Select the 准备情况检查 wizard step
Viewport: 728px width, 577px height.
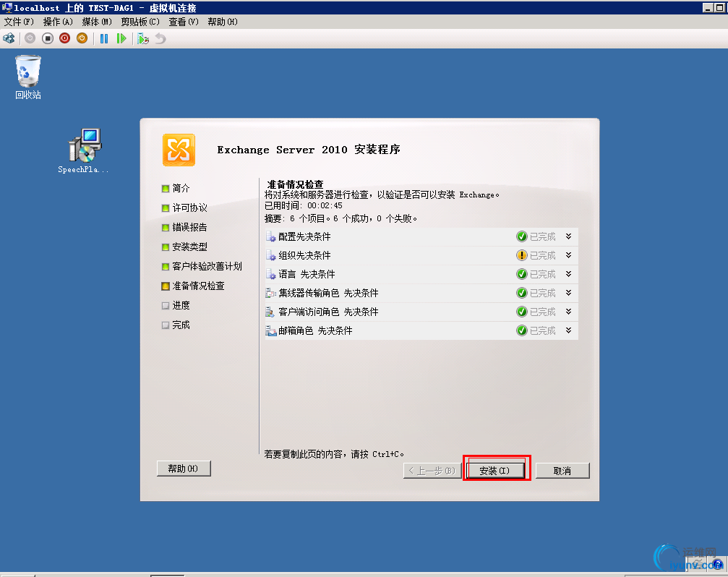198,286
